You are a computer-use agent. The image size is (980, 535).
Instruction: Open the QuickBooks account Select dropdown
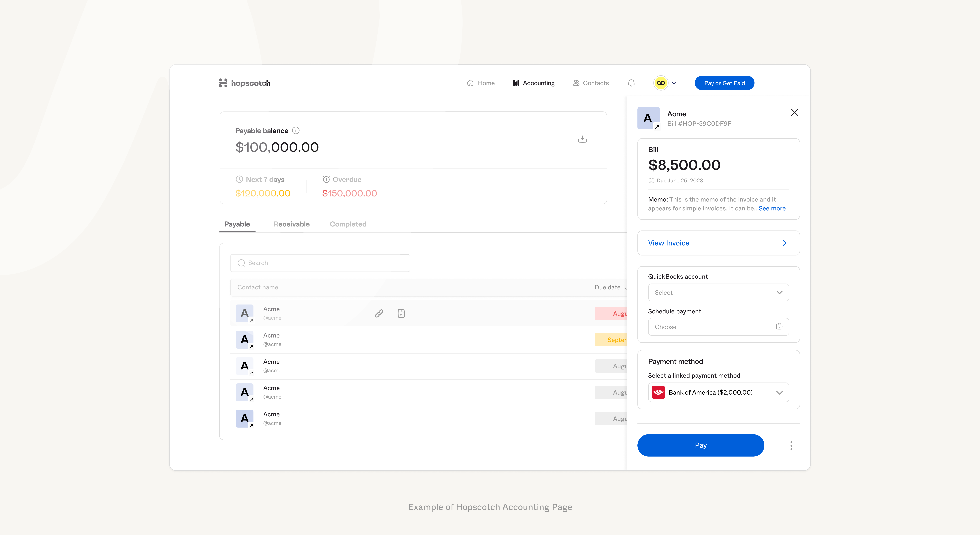(718, 292)
